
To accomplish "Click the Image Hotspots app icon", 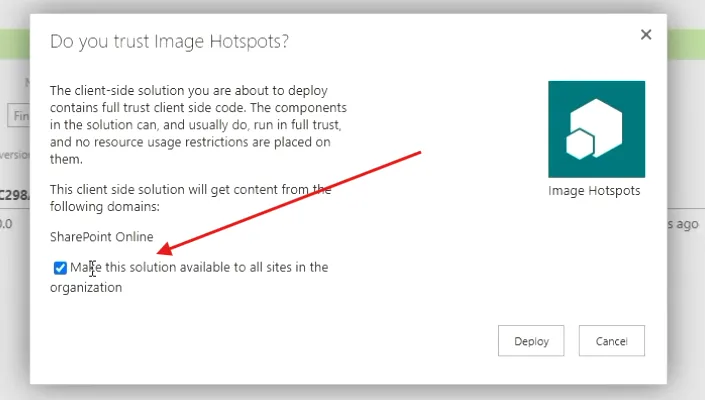I will pyautogui.click(x=596, y=129).
